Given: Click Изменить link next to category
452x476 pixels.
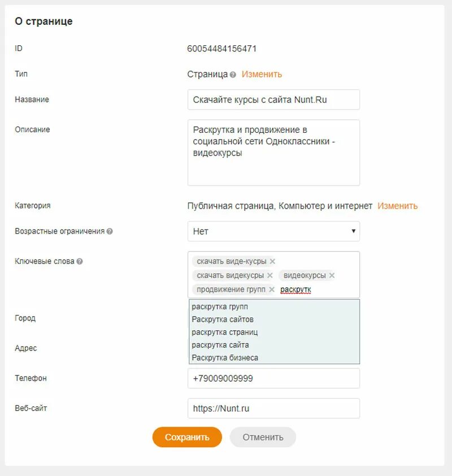Looking at the screenshot, I should coord(397,206).
